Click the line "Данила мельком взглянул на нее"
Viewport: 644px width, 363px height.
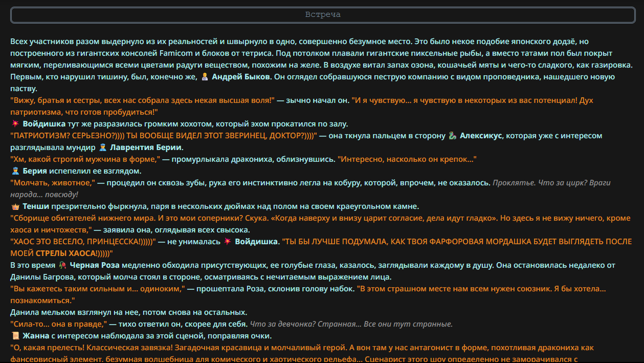[x=129, y=312]
